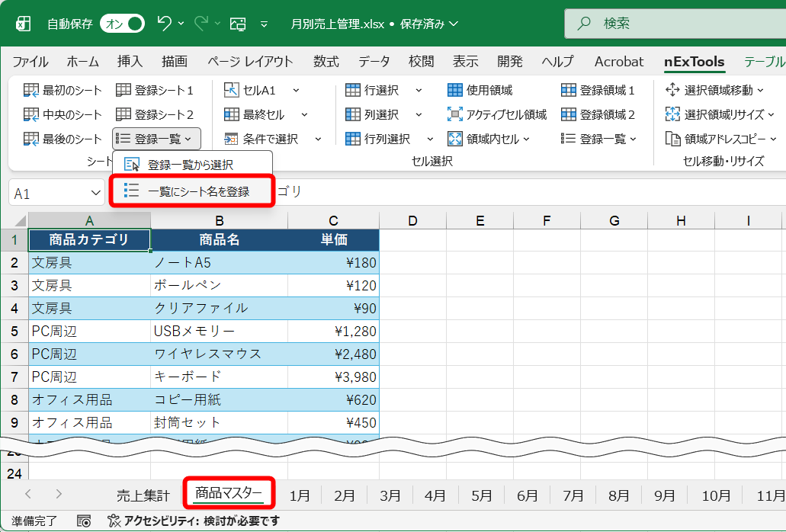Click the macro recording status bar icon
The image size is (786, 532).
coord(84,521)
